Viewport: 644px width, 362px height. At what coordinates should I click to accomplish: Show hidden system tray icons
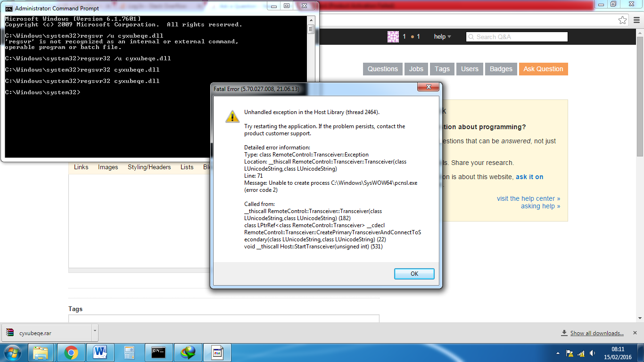coord(558,353)
